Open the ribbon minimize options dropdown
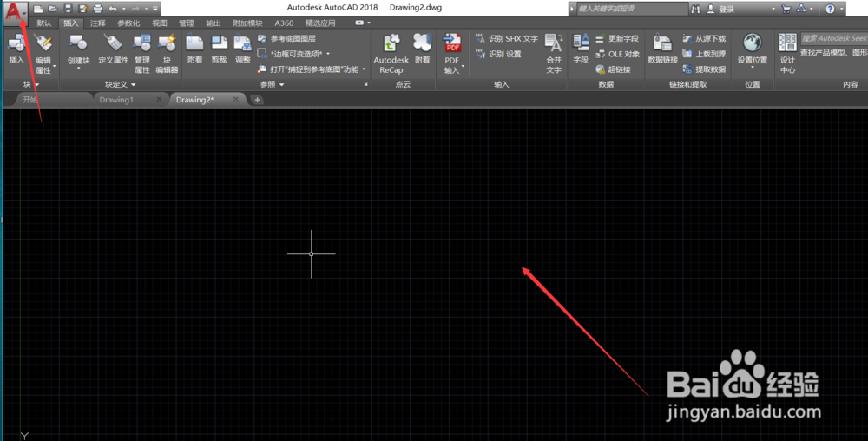 tap(369, 23)
